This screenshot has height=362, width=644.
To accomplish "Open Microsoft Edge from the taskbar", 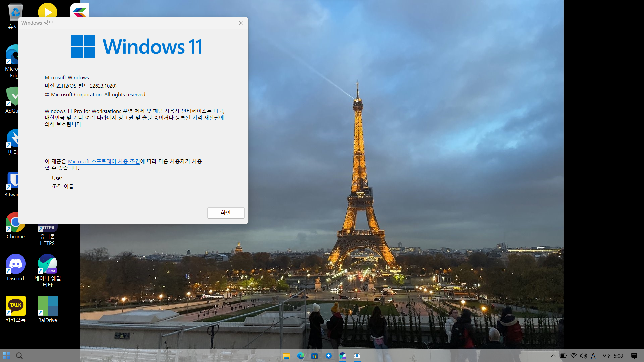I will tap(300, 356).
